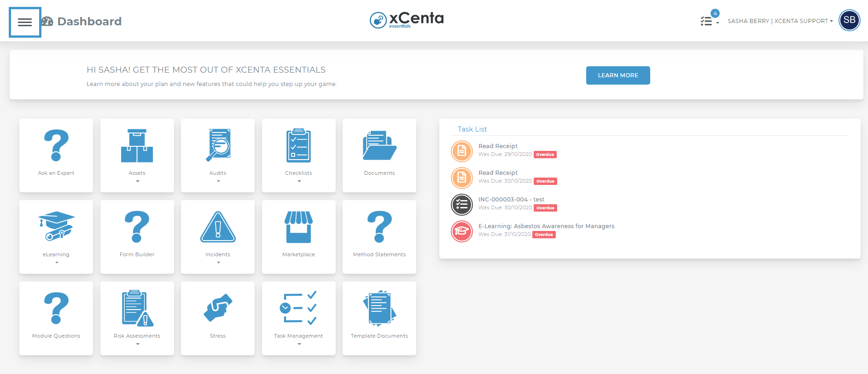
Task: Open the Checklists clipboard icon
Action: [298, 145]
